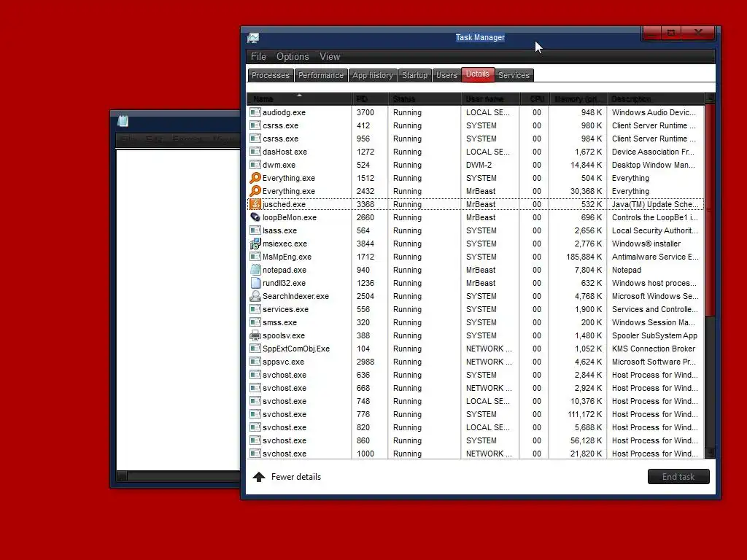The width and height of the screenshot is (747, 560).
Task: Click the audiodg.exe process icon
Action: point(255,112)
